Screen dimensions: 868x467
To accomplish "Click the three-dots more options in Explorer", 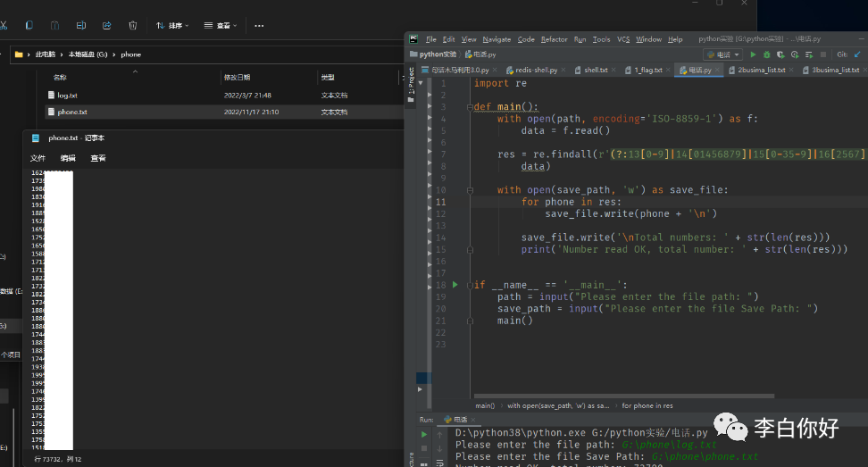I will [x=259, y=26].
